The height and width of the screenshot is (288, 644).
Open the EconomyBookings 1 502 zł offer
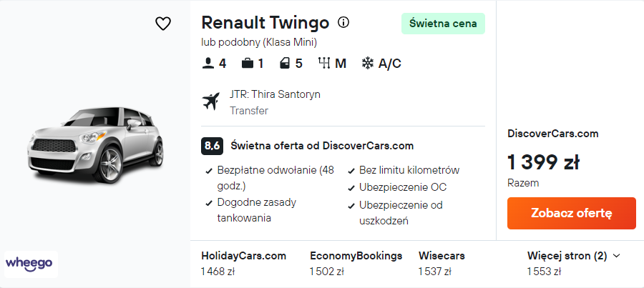[x=356, y=263]
